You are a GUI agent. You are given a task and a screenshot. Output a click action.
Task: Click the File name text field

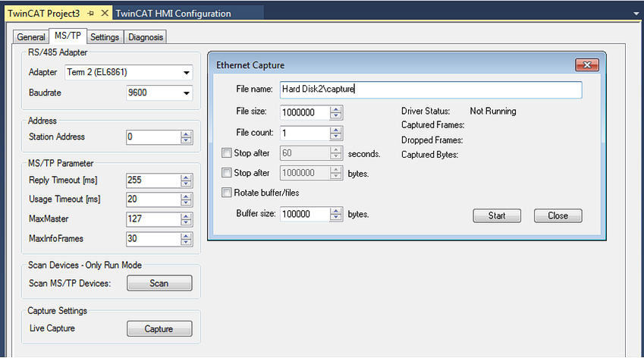(431, 89)
